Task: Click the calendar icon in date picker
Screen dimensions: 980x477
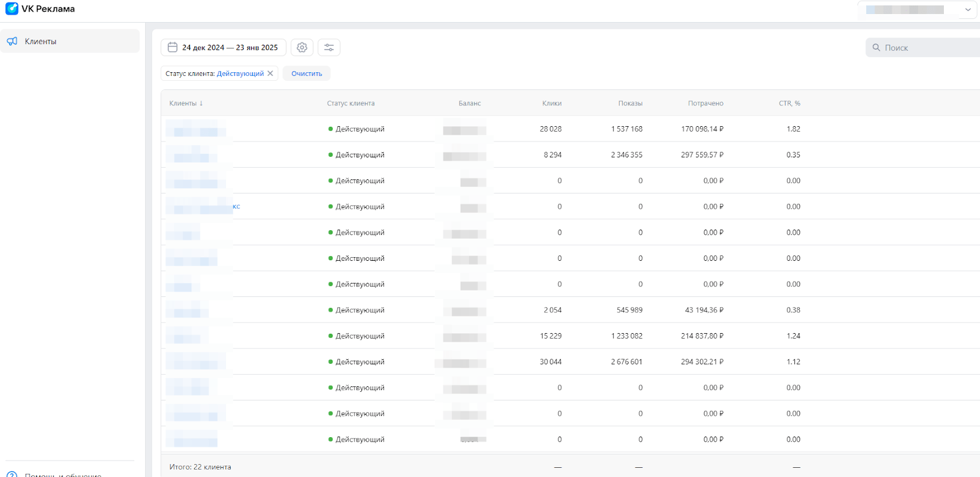Action: pyautogui.click(x=173, y=47)
